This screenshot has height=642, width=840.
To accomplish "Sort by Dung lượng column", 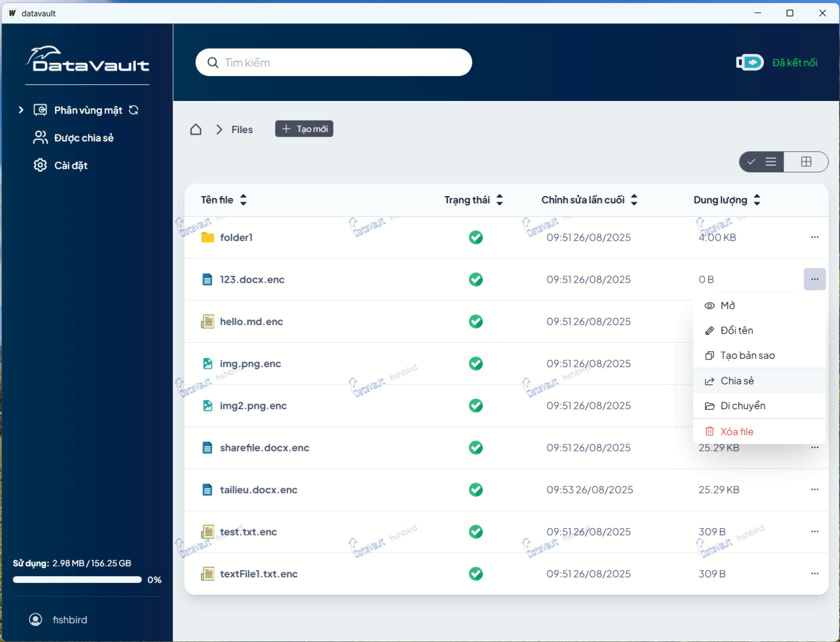I will 757,200.
